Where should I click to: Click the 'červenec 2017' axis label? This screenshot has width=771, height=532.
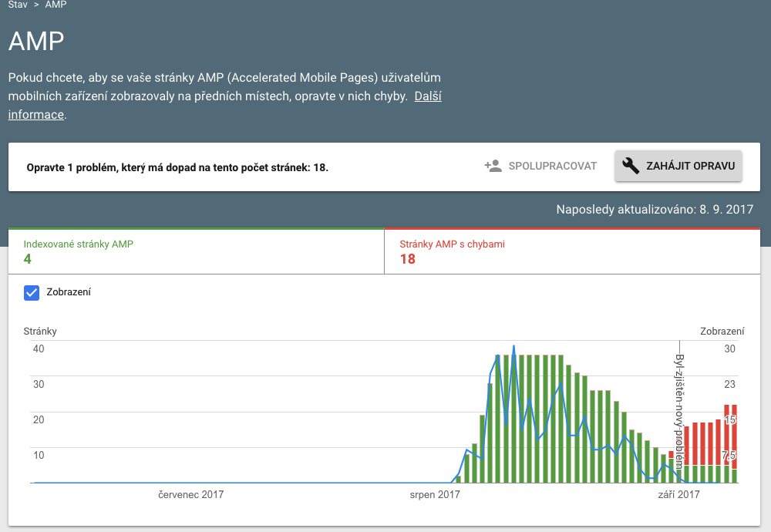coord(190,495)
